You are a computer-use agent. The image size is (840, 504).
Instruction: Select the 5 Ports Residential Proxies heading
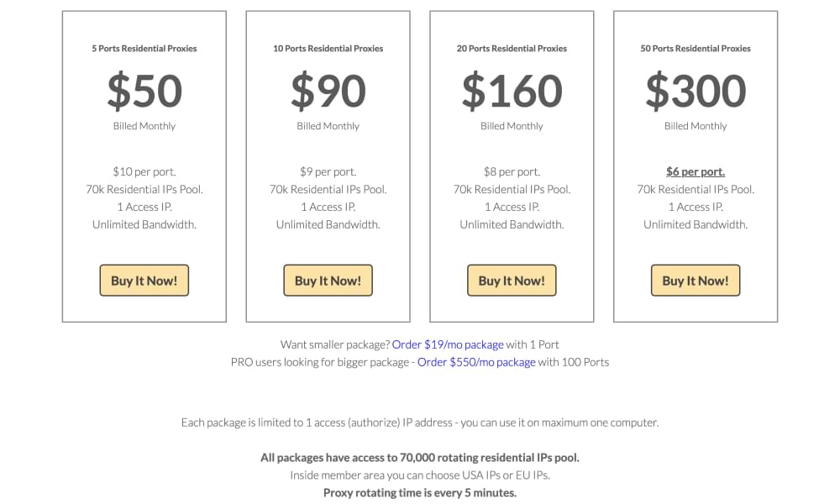click(x=144, y=48)
